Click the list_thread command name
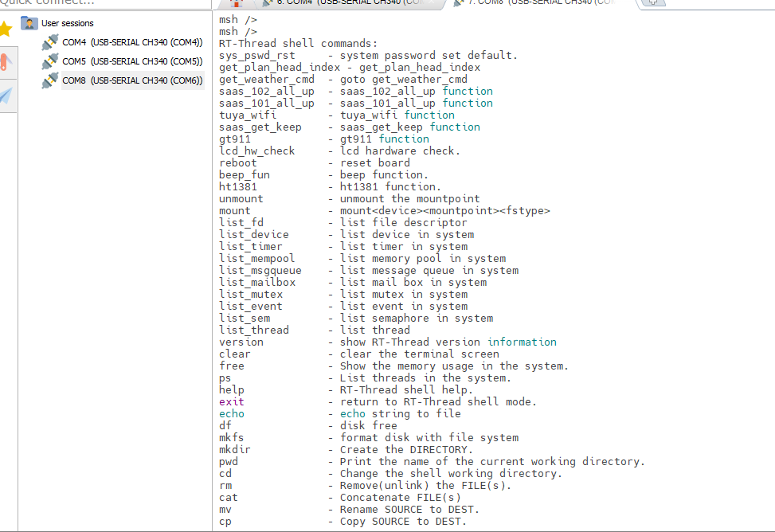 click(x=254, y=330)
